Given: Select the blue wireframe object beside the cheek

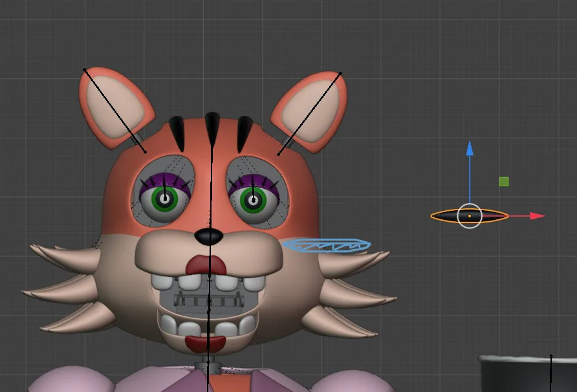Looking at the screenshot, I should 327,246.
